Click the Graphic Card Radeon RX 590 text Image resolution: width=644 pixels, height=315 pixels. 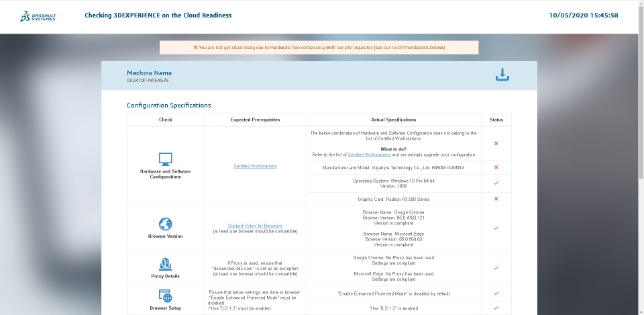(394, 199)
